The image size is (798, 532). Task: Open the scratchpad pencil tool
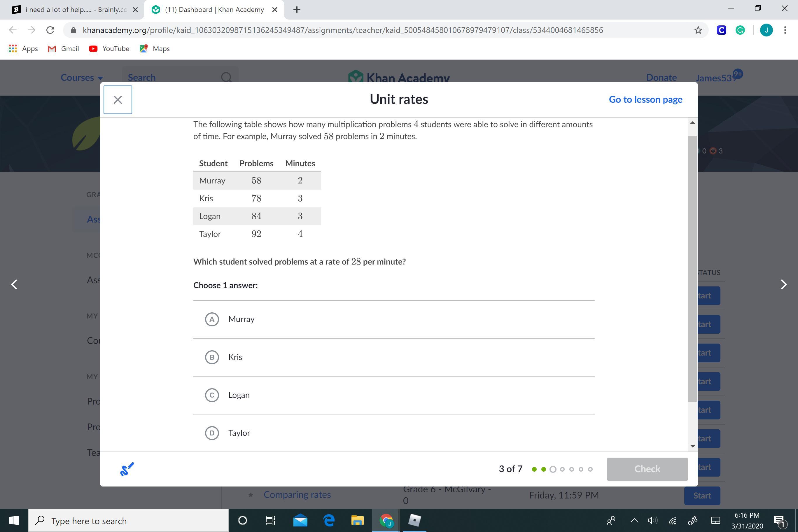[x=127, y=469]
